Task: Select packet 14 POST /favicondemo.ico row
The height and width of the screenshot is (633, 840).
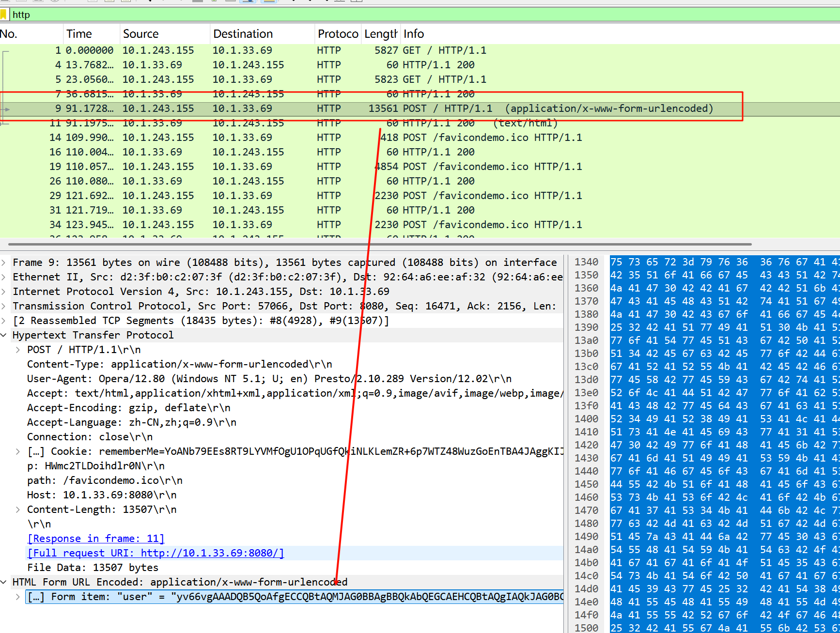Action: (x=291, y=138)
